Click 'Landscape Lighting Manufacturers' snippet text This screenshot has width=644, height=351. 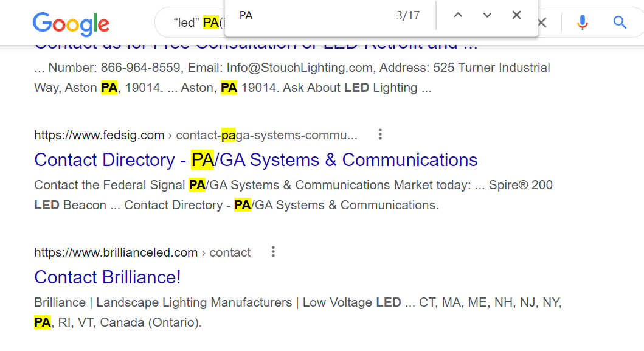pos(194,302)
